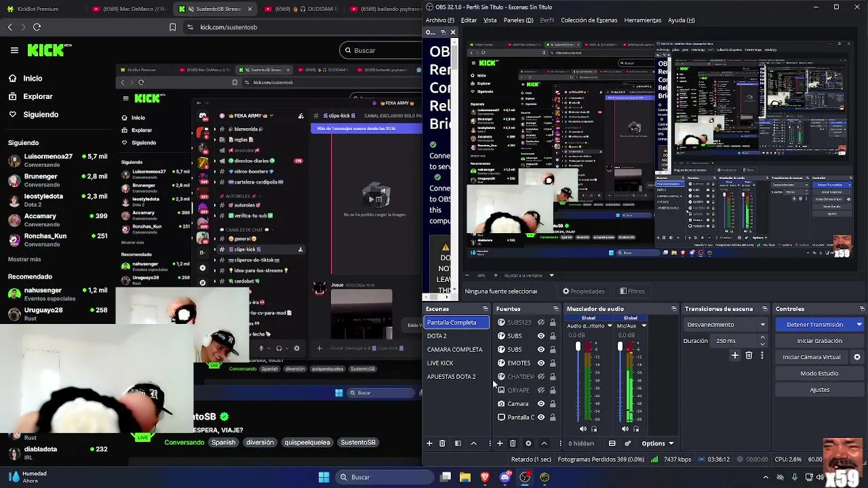Hide the Pantalla C source

pyautogui.click(x=541, y=418)
